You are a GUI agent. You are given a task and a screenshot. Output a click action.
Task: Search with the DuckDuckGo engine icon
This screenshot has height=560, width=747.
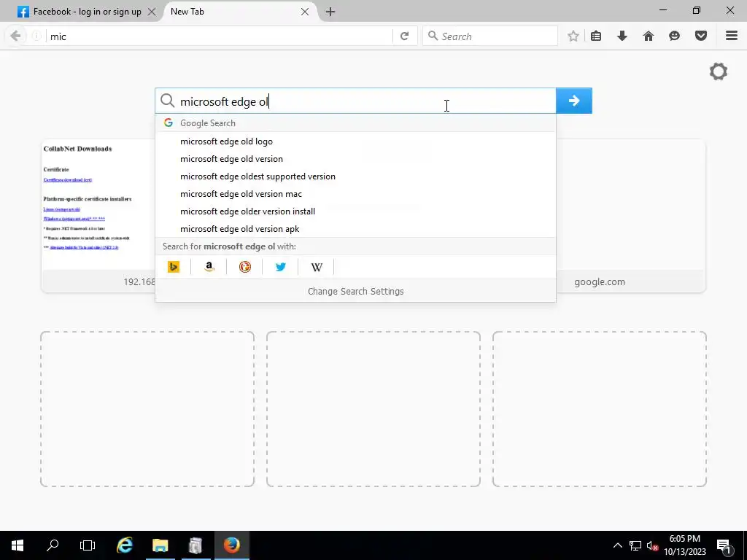coord(245,267)
